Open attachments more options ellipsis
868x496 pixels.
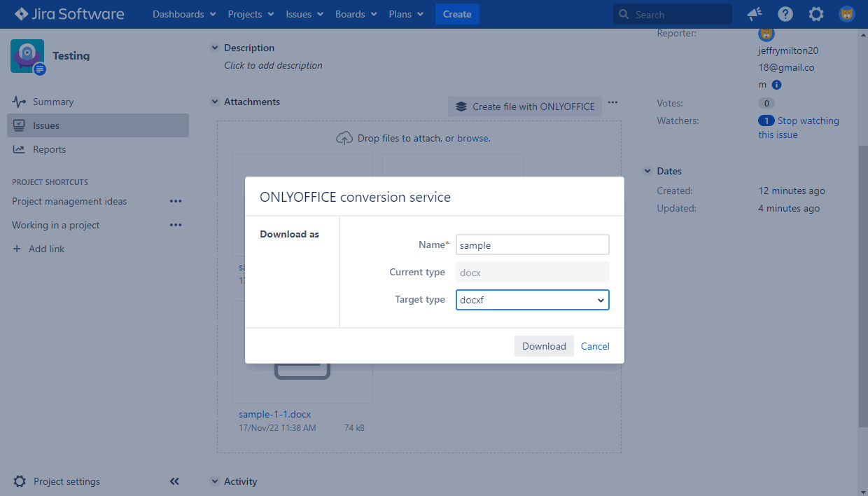coord(612,102)
